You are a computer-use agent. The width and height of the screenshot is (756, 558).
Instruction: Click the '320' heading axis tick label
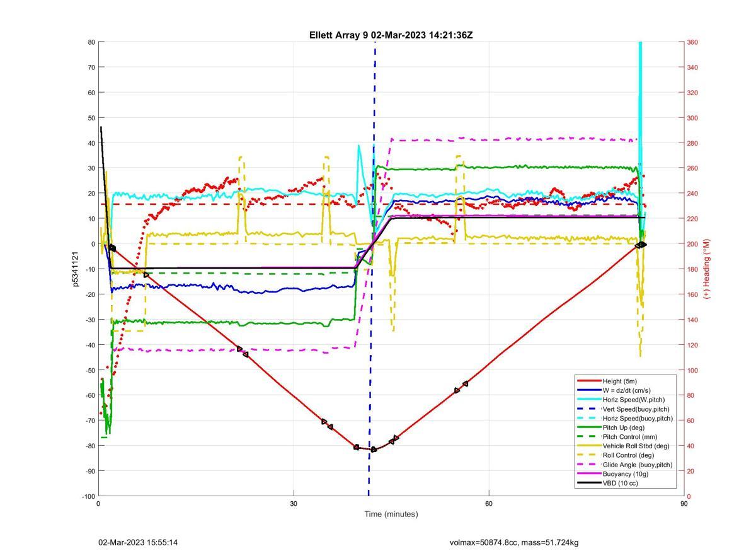(x=692, y=93)
